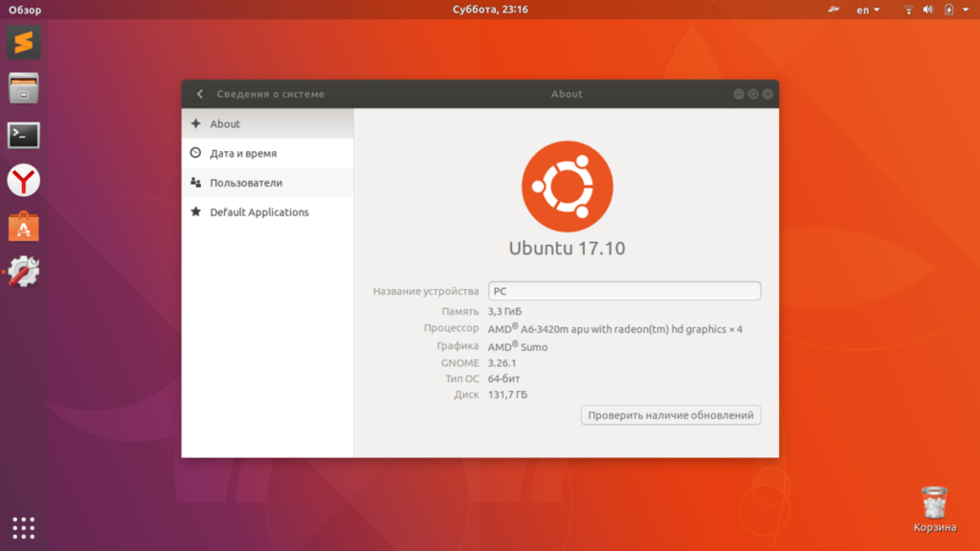Launch Yandex Browser from the dock
The image size is (980, 551).
point(24,181)
